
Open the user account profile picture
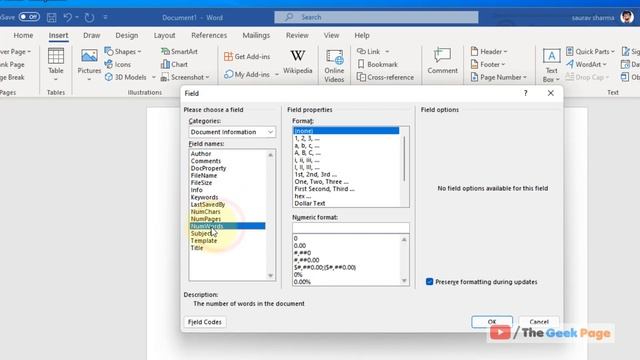627,17
